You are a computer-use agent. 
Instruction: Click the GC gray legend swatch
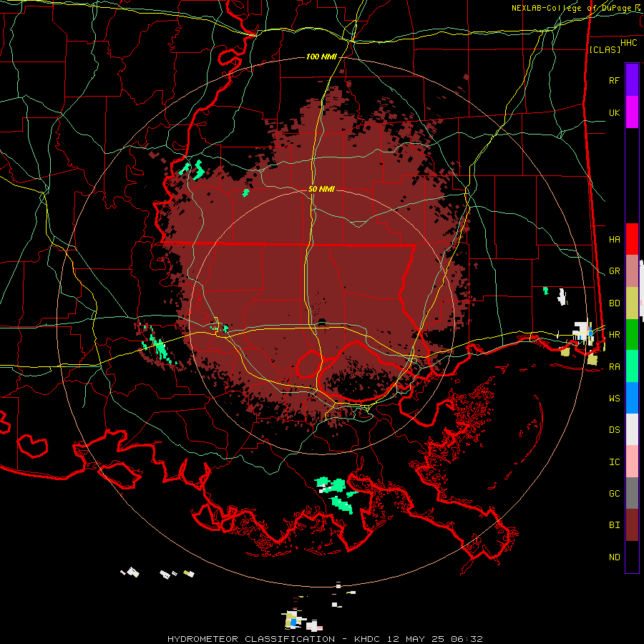pyautogui.click(x=632, y=493)
